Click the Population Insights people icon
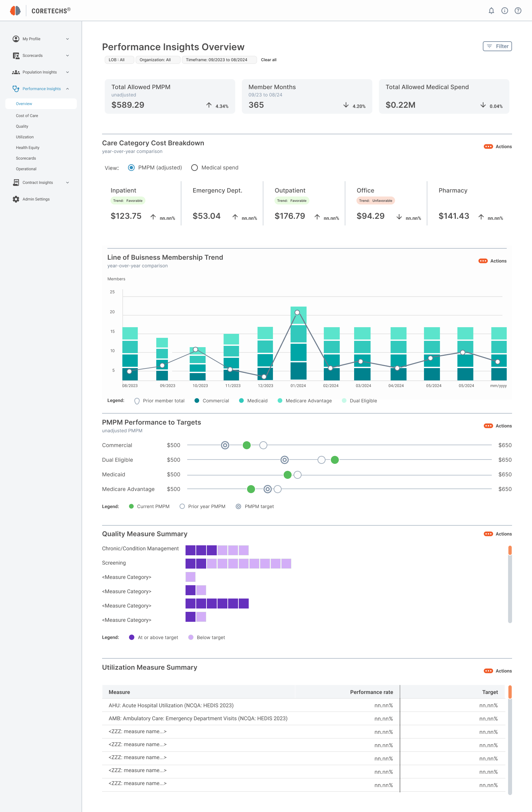Screen dimensions: 532x812 click(16, 72)
